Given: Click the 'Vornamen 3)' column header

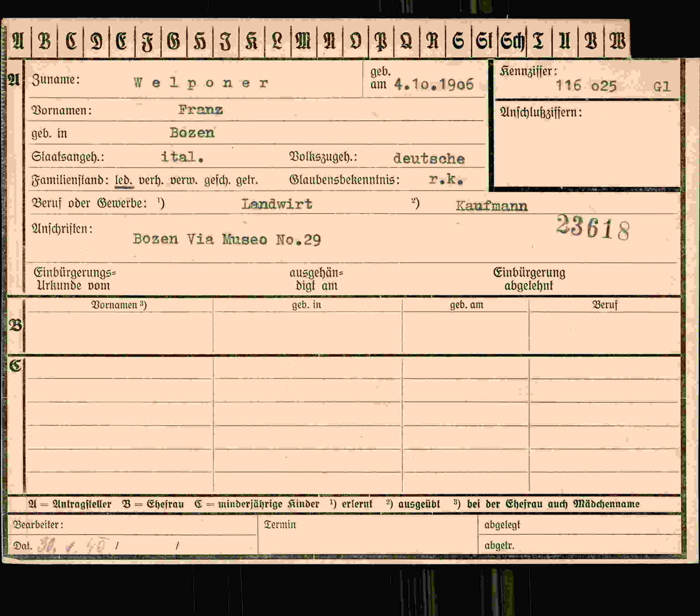Looking at the screenshot, I should [119, 305].
